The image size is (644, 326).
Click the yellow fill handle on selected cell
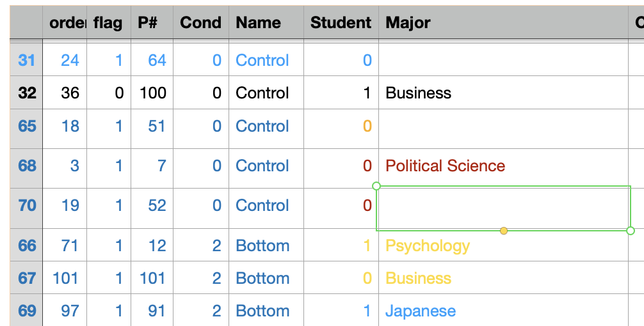click(x=504, y=231)
